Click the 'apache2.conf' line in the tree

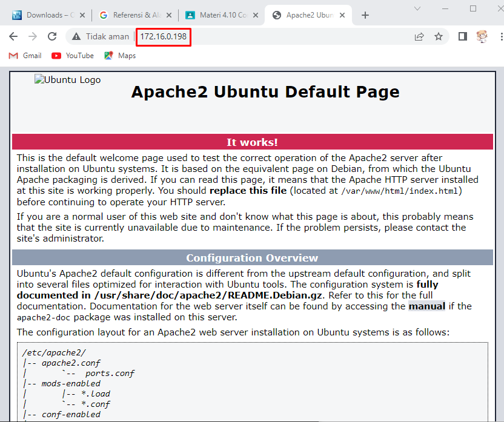coord(71,363)
